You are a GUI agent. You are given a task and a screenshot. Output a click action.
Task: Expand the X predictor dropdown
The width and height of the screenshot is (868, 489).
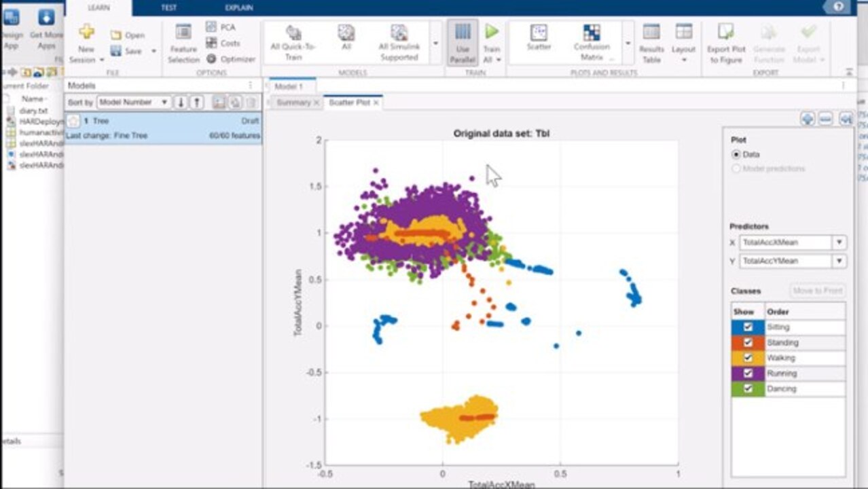click(839, 242)
